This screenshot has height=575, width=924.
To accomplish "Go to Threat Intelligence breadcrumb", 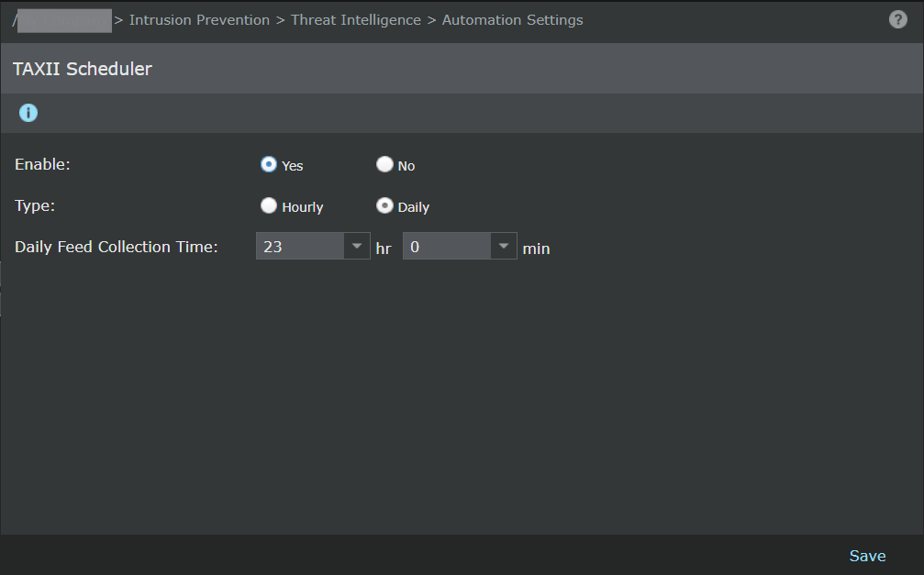I will pos(356,20).
